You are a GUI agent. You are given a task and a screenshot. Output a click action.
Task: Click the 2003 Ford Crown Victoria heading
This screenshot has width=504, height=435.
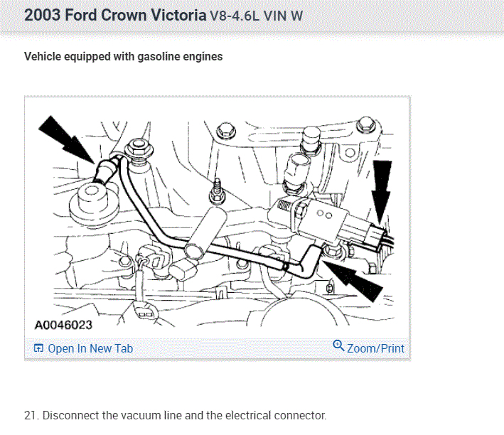click(115, 15)
